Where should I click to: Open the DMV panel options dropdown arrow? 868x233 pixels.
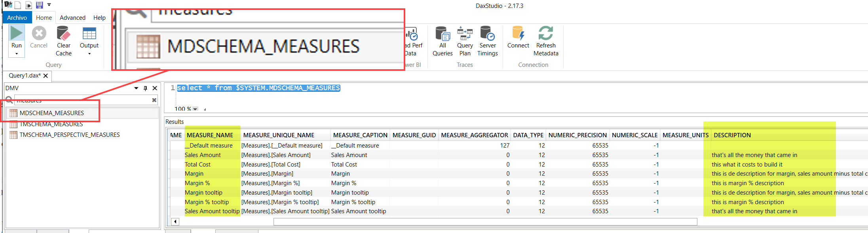tap(136, 88)
